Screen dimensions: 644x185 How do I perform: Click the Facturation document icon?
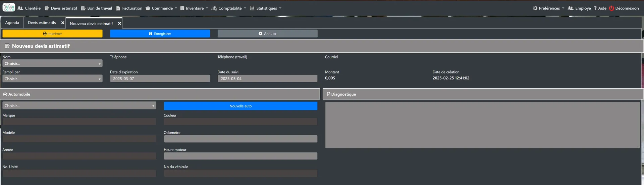tap(118, 8)
